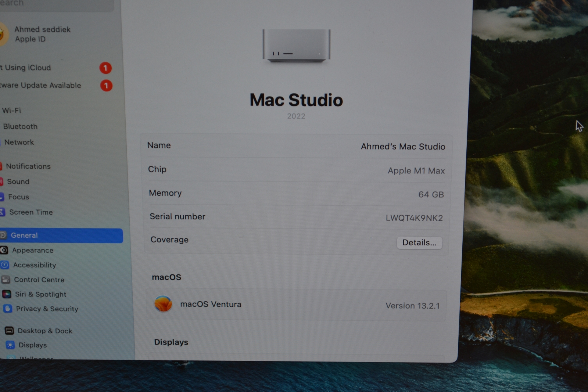588x392 pixels.
Task: Click the computer name Ahmed's Mac Studio field
Action: [x=403, y=147]
